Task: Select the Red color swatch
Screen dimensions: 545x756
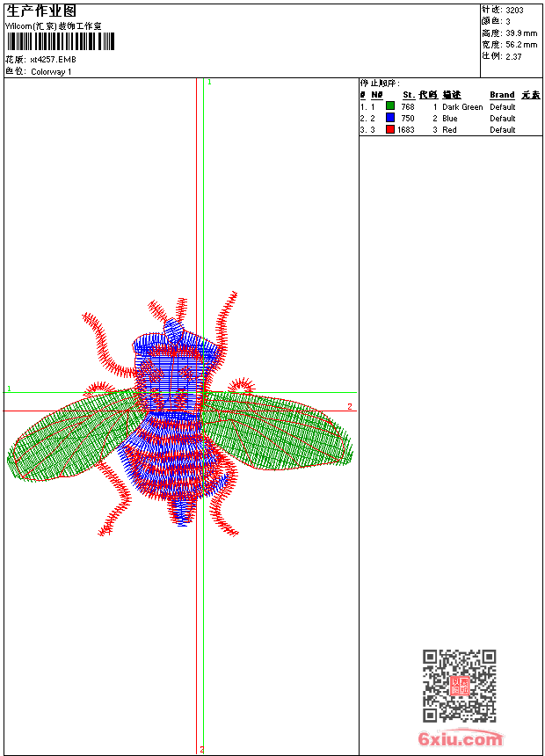Action: (390, 129)
